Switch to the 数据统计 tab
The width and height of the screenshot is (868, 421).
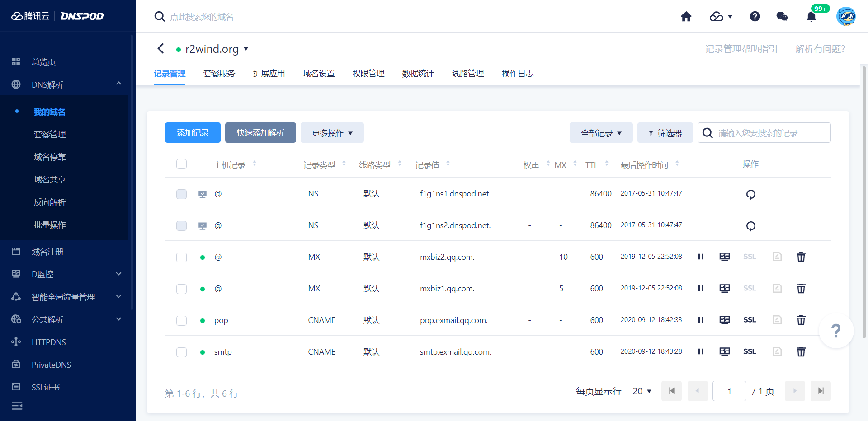[x=418, y=73]
